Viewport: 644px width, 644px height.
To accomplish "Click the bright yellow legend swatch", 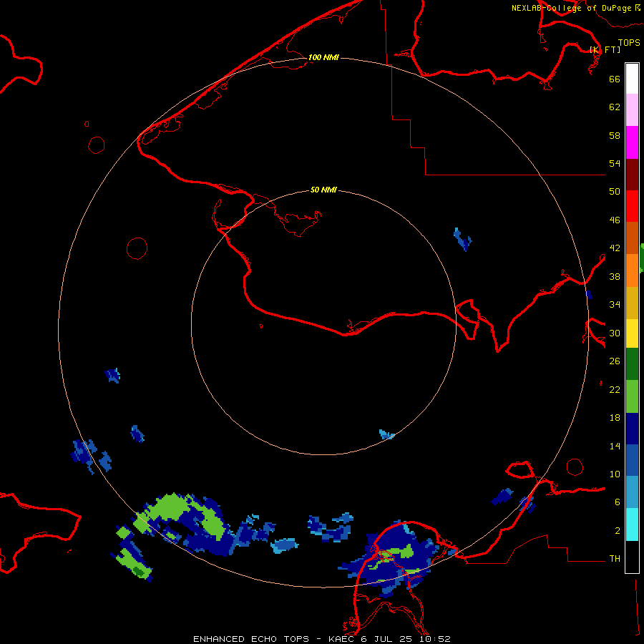I will pyautogui.click(x=632, y=333).
